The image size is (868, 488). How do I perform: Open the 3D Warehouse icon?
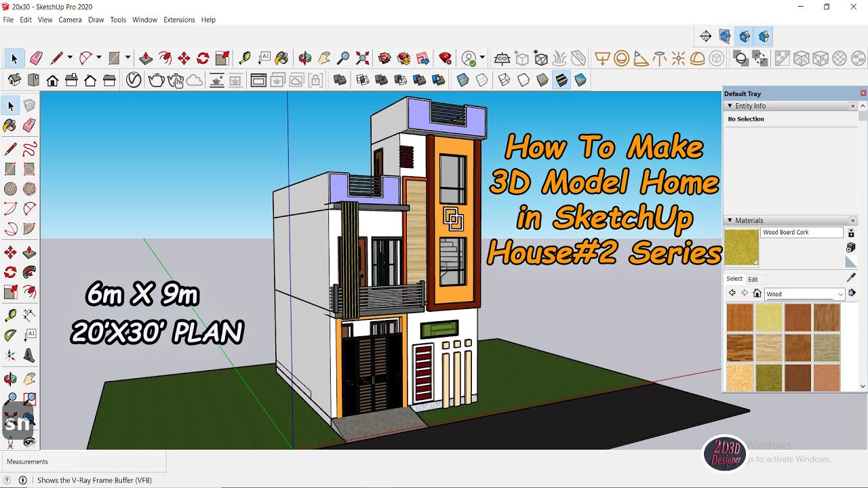(x=384, y=58)
